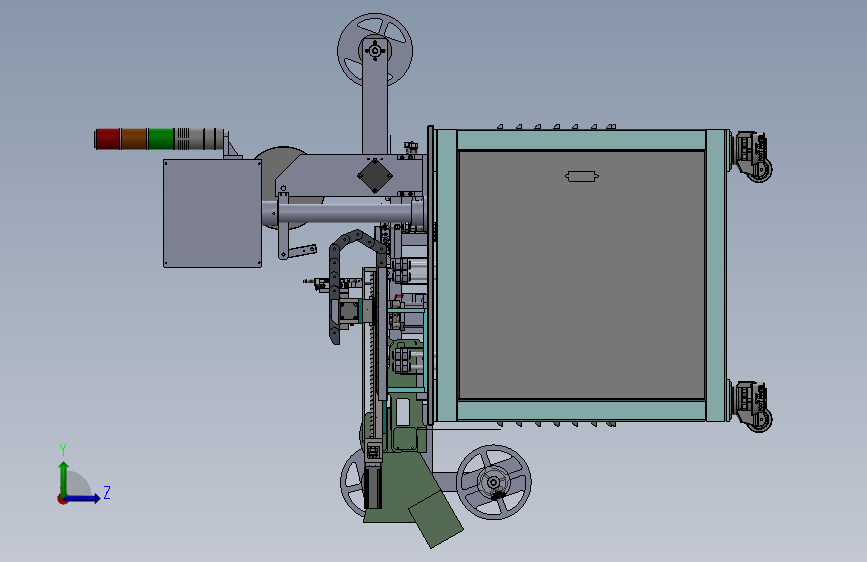
Task: Select the horizontal cylindrical tube
Action: pyautogui.click(x=344, y=212)
